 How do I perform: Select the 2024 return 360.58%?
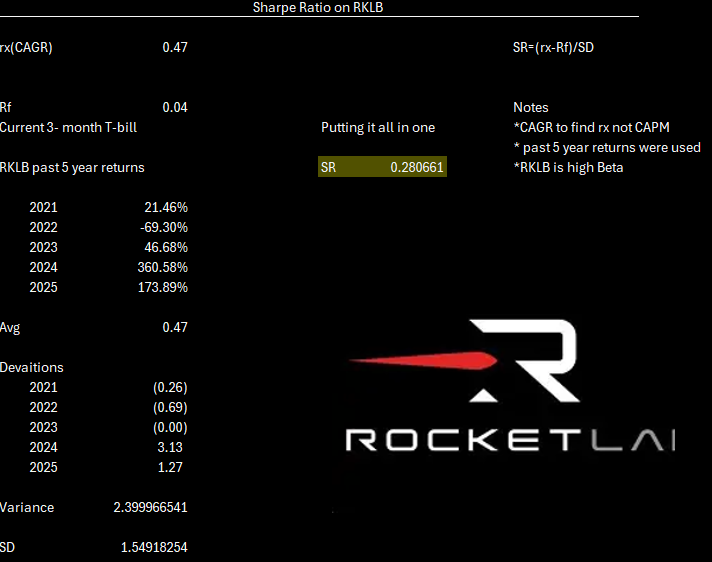click(x=163, y=267)
